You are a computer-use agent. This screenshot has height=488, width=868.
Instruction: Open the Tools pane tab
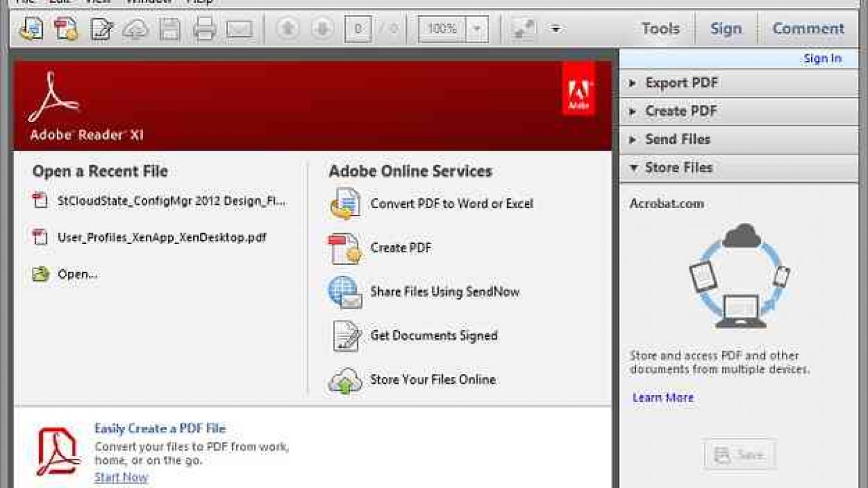[x=660, y=28]
